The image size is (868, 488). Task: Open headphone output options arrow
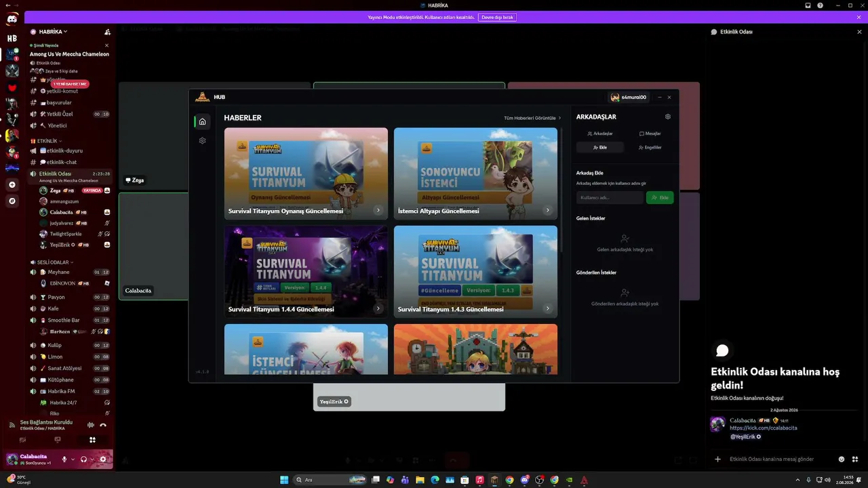[x=92, y=459]
